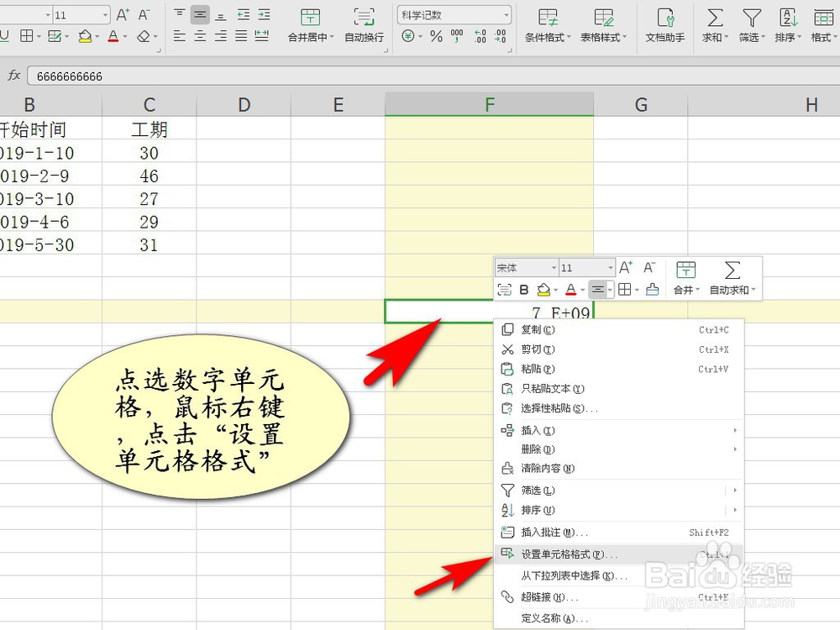Viewport: 840px width, 630px height.
Task: Toggle Bold in the mini toolbar
Action: tap(524, 289)
